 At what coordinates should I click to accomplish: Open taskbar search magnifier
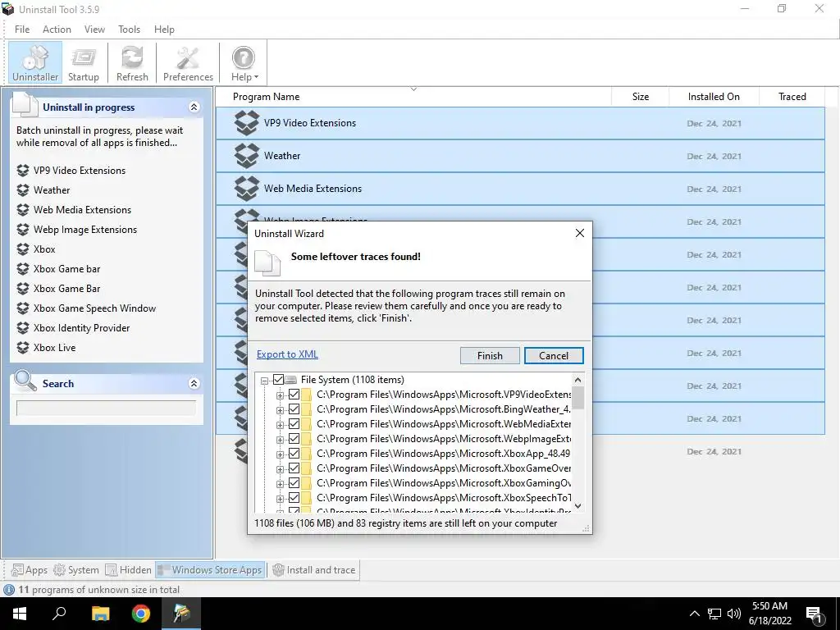coord(59,614)
